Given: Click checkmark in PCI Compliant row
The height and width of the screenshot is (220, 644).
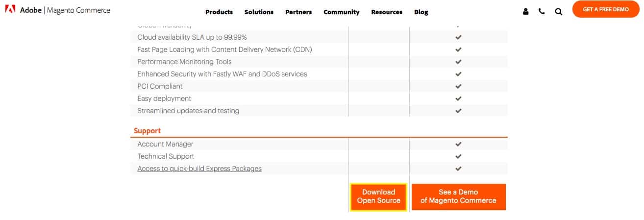Looking at the screenshot, I should 458,86.
